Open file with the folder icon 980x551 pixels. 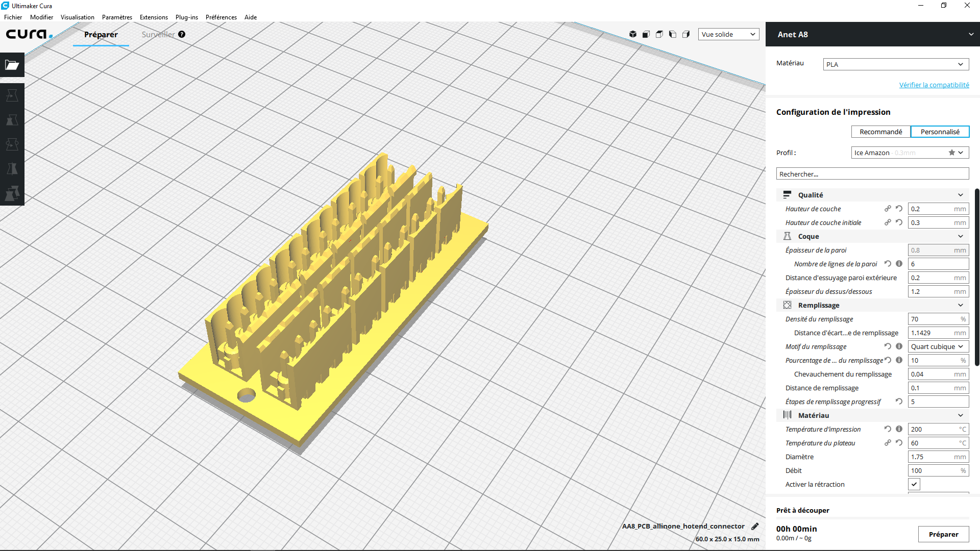pyautogui.click(x=12, y=65)
